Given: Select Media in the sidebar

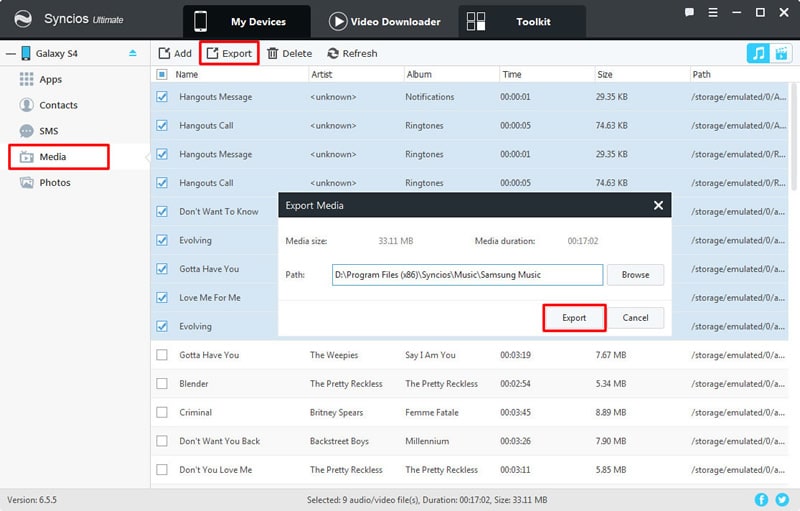Looking at the screenshot, I should coord(59,157).
